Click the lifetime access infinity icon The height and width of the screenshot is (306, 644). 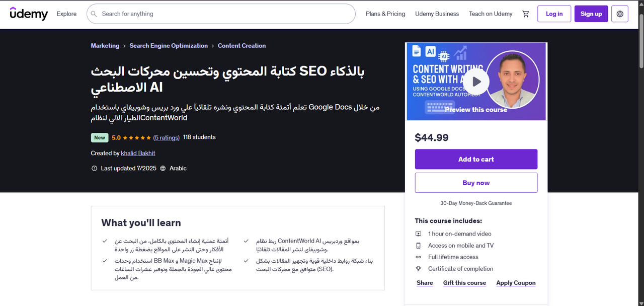pos(418,257)
